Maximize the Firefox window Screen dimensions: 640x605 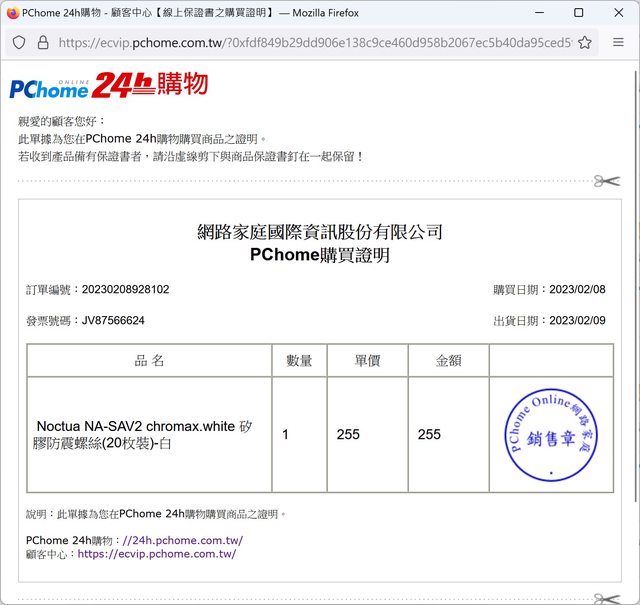578,13
